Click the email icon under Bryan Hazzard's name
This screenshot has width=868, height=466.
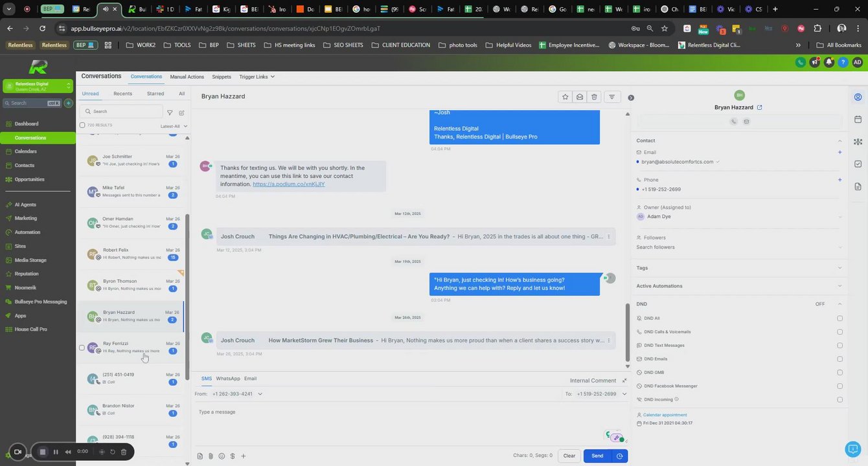(746, 122)
